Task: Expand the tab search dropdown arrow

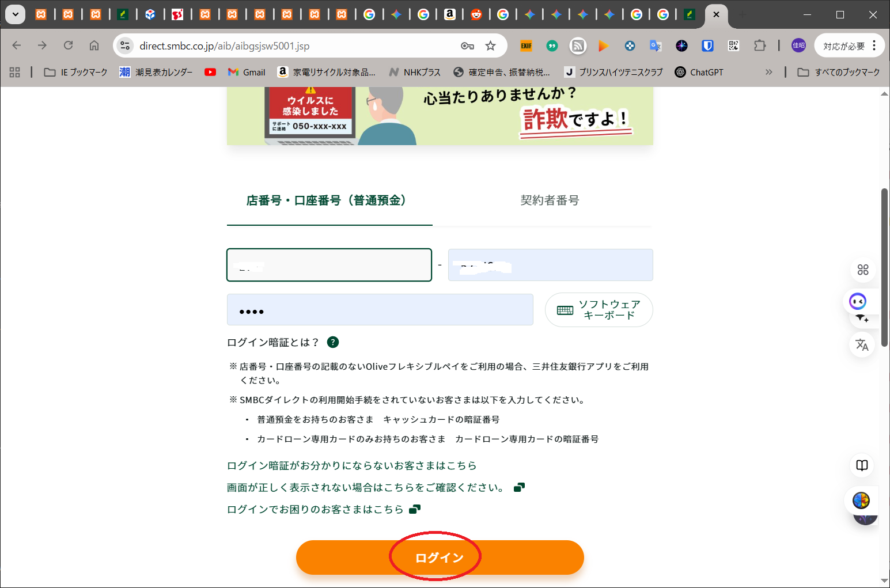Action: 15,14
